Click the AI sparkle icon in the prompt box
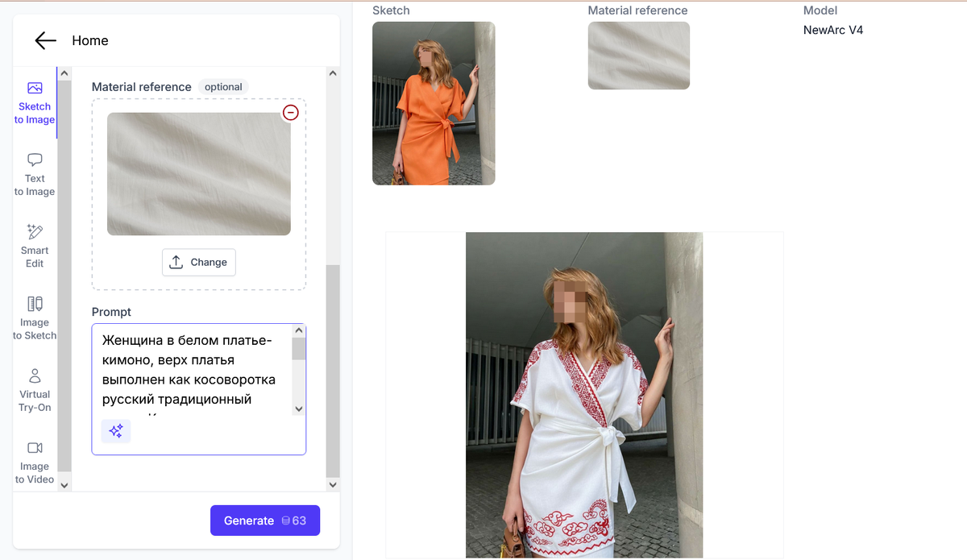967x560 pixels. point(116,431)
